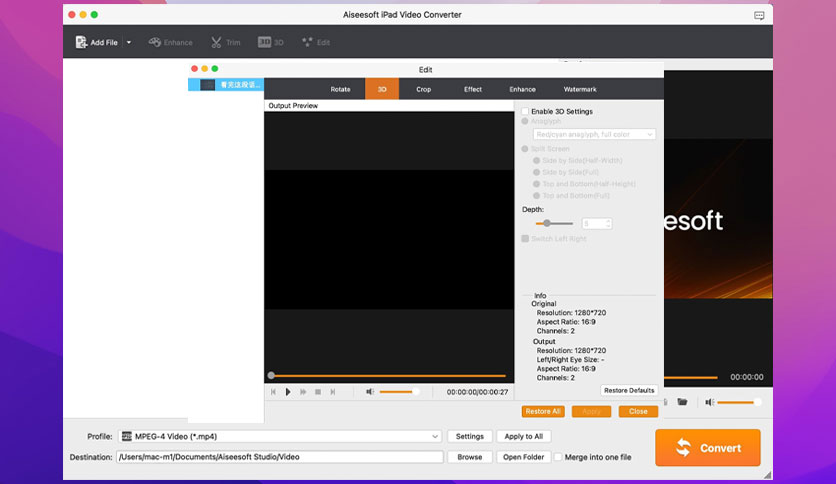Screen dimensions: 836x484
Task: Play the output preview video
Action: (x=288, y=392)
